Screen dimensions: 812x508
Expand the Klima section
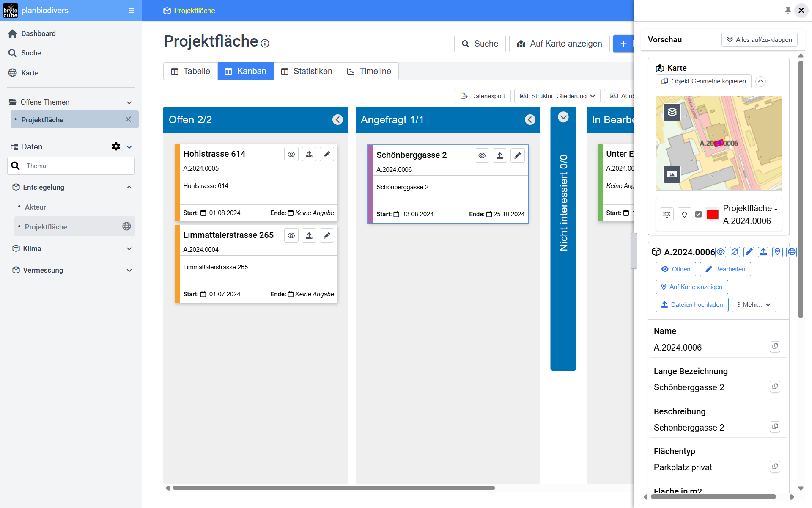coord(129,249)
